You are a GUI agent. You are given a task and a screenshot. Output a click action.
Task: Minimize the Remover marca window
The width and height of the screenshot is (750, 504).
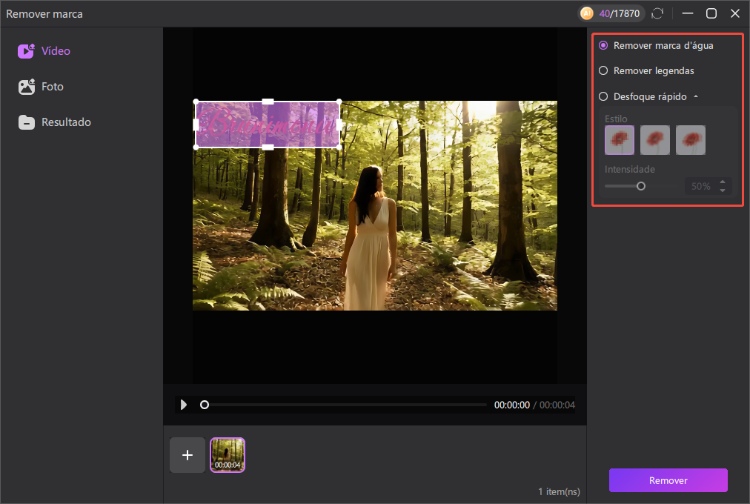coord(688,13)
